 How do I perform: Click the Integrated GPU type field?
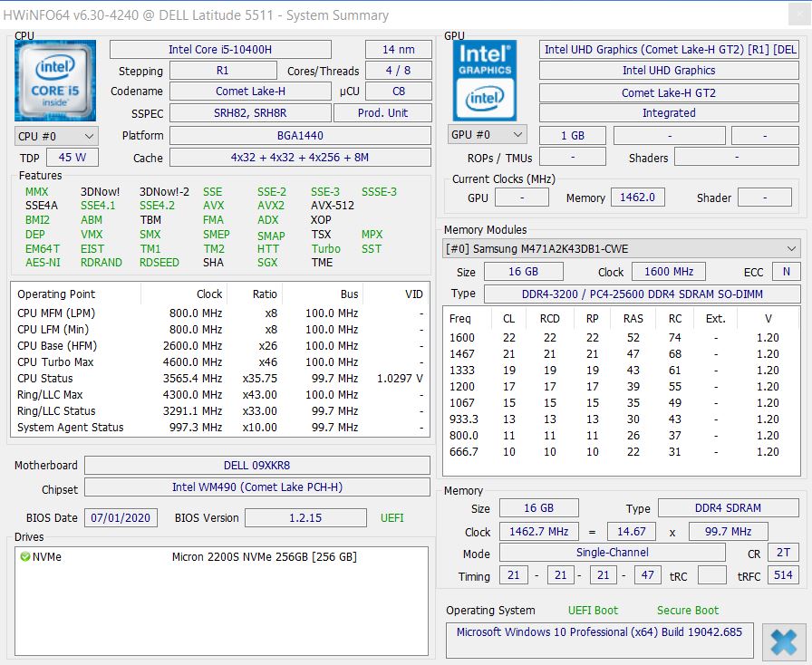tap(669, 113)
